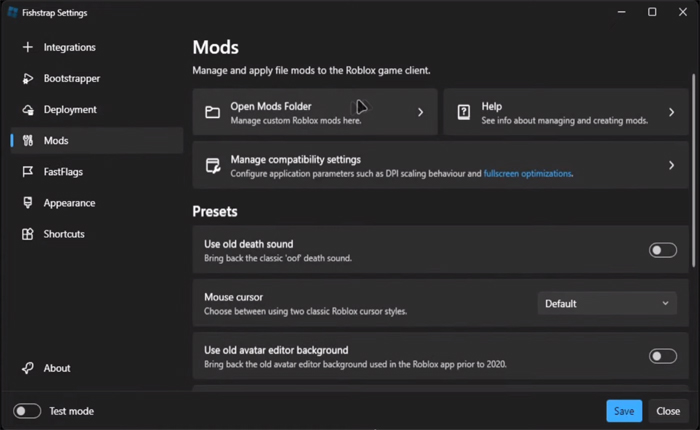The height and width of the screenshot is (430, 700).
Task: Click the Deployment cloud icon
Action: [x=27, y=109]
